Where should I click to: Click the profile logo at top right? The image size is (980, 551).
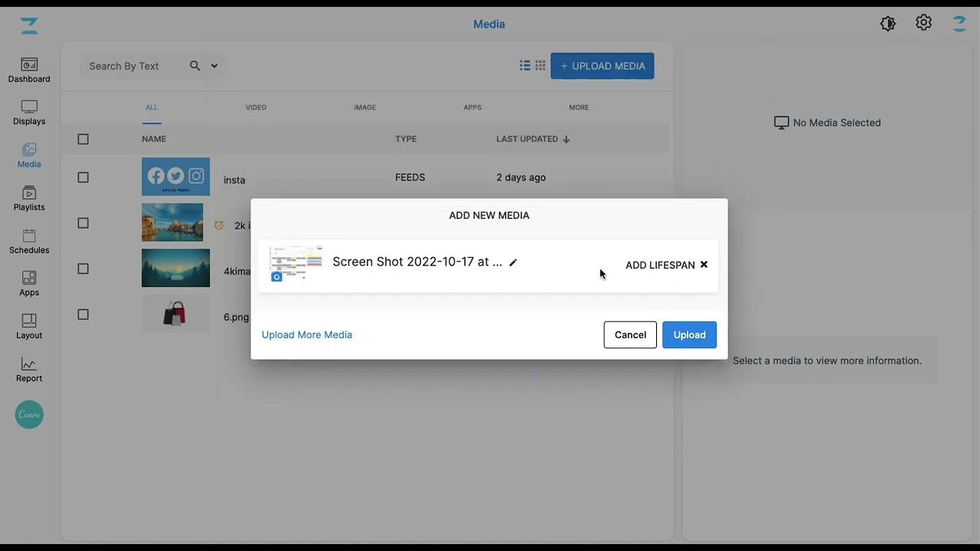tap(959, 24)
